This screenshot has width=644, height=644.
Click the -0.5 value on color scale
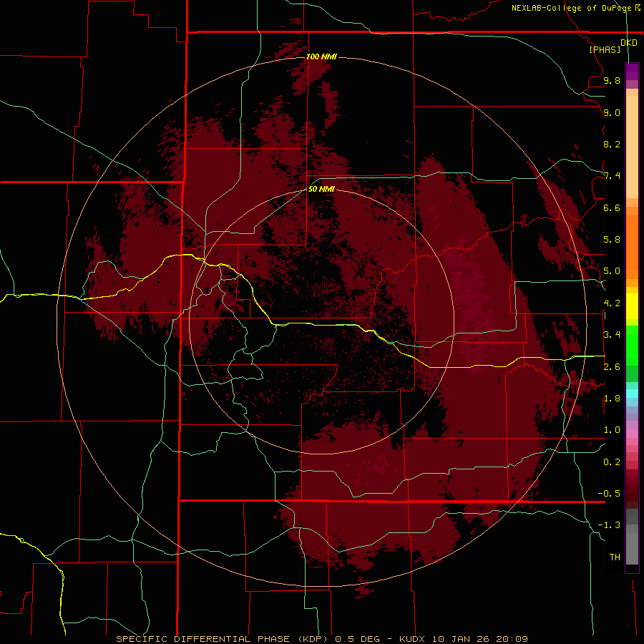tap(609, 494)
